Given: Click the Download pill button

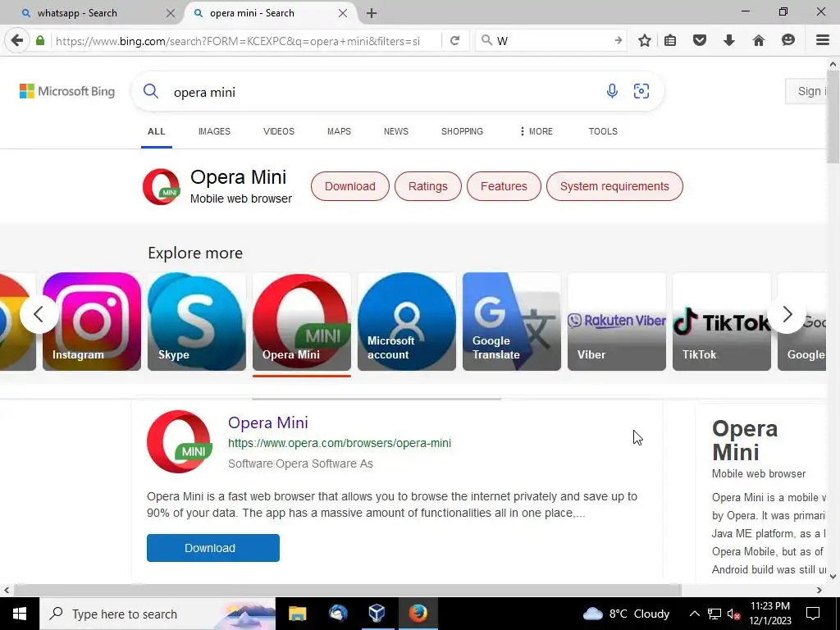Looking at the screenshot, I should tap(349, 186).
